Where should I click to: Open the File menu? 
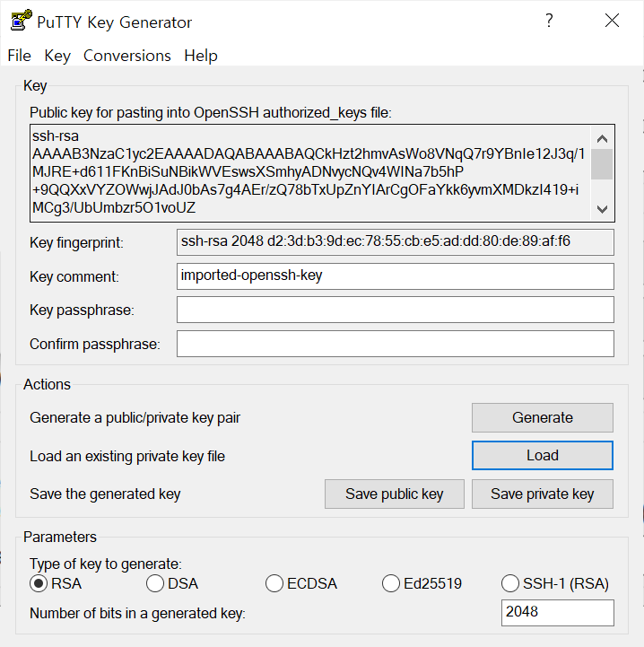[20, 56]
